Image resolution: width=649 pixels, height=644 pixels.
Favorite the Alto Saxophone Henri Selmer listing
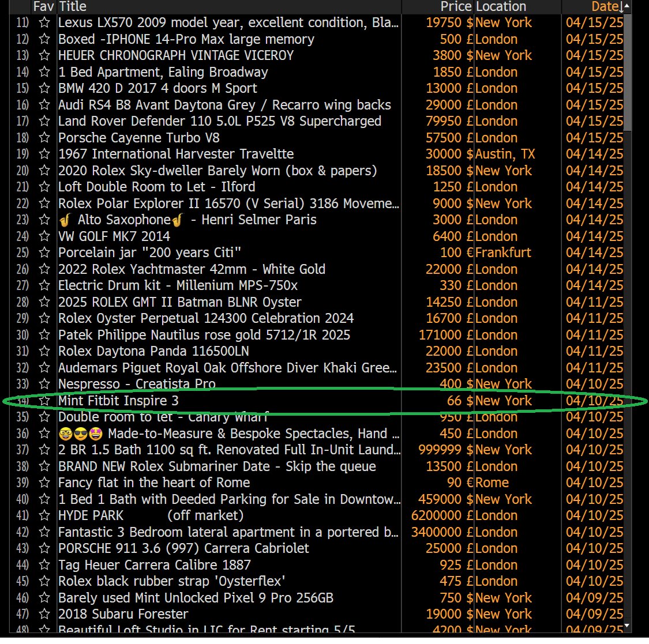[x=44, y=220]
